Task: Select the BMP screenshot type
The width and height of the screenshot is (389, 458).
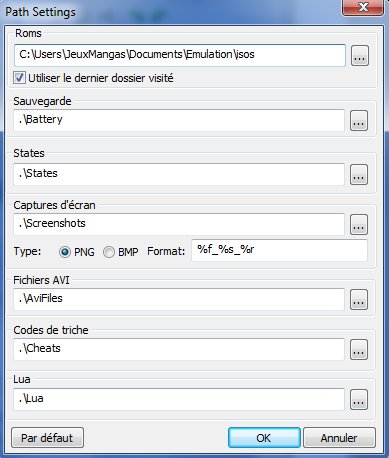Action: [x=109, y=252]
